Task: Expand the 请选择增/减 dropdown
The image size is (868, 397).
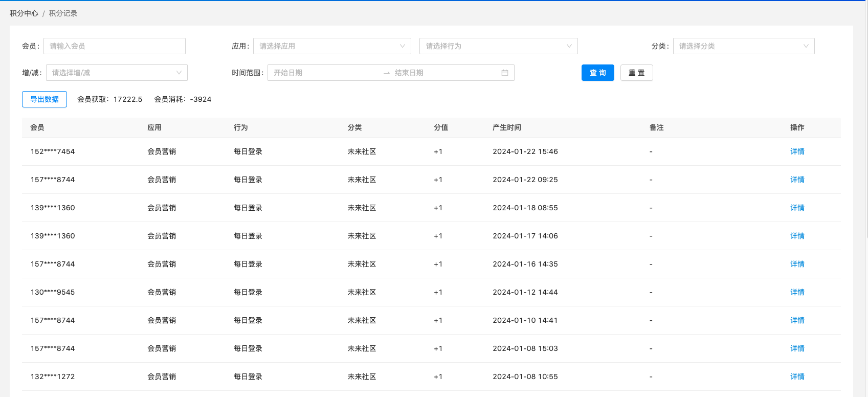Action: 117,73
